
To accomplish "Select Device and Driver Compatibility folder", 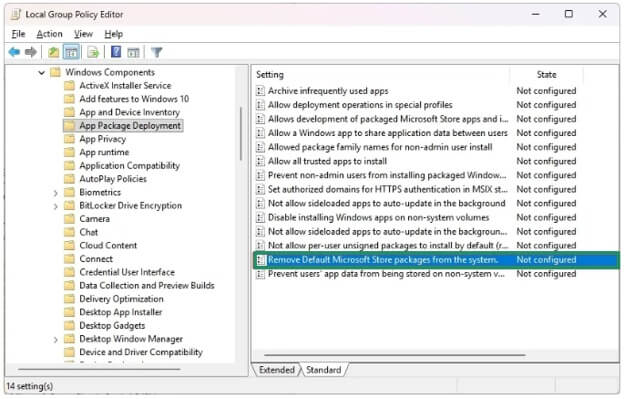I will (141, 352).
